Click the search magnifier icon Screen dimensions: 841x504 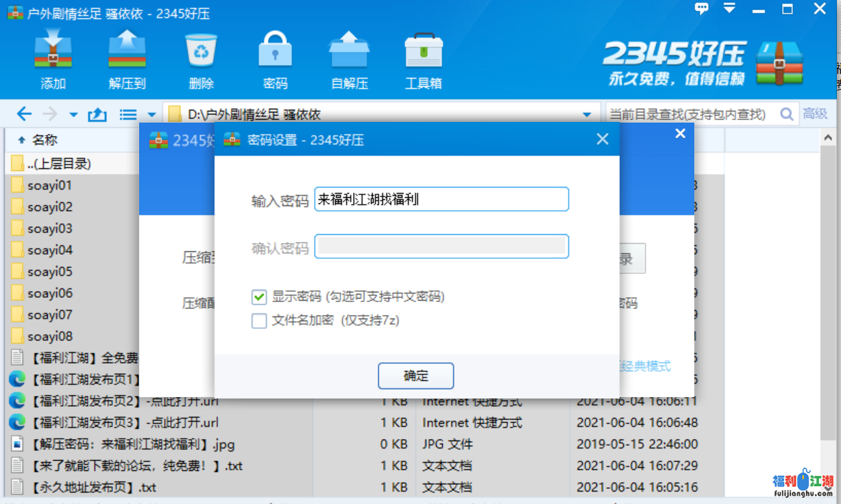[787, 114]
